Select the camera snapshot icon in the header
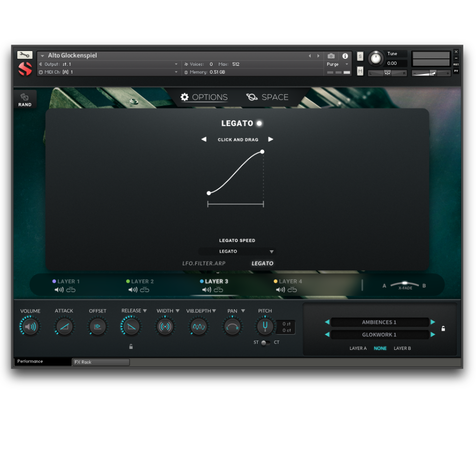Image resolution: width=476 pixels, height=476 pixels. pos(332,56)
